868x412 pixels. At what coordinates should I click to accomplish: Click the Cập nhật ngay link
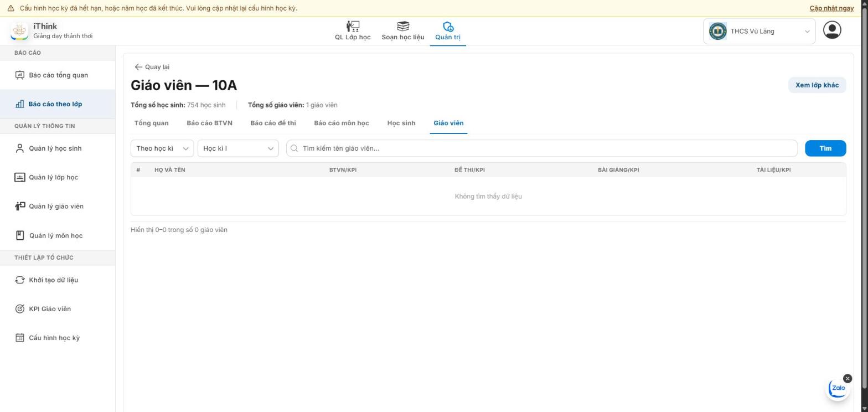coord(831,8)
